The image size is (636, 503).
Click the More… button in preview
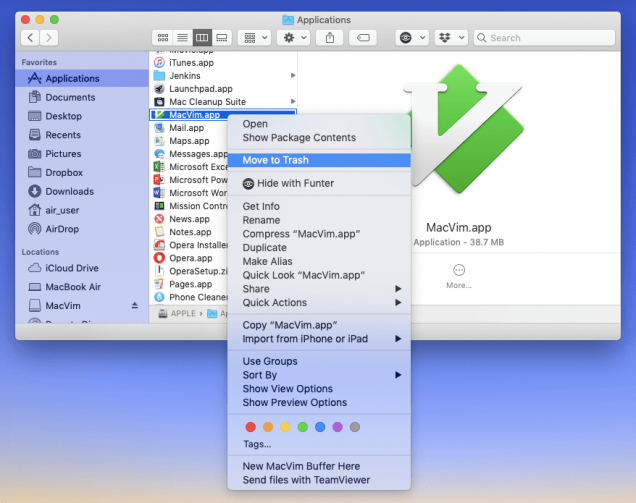459,276
